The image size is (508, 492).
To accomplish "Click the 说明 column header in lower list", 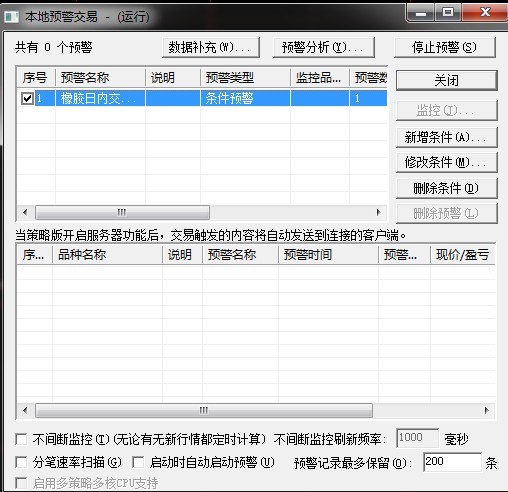I will click(x=182, y=255).
